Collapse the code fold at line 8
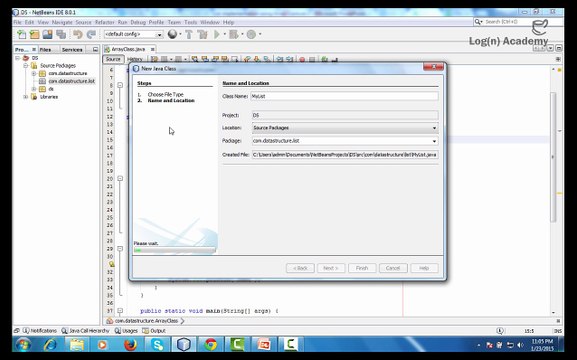 click(x=120, y=85)
